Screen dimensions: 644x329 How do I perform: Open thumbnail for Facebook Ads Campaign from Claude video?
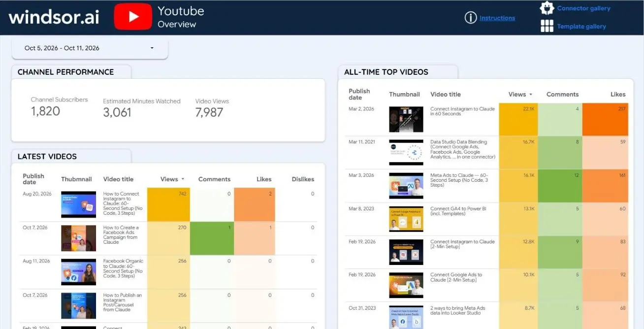(x=79, y=238)
